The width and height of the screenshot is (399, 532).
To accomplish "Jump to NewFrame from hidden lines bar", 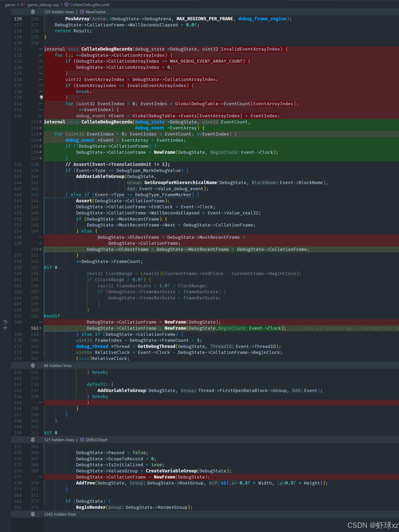I will (x=95, y=12).
